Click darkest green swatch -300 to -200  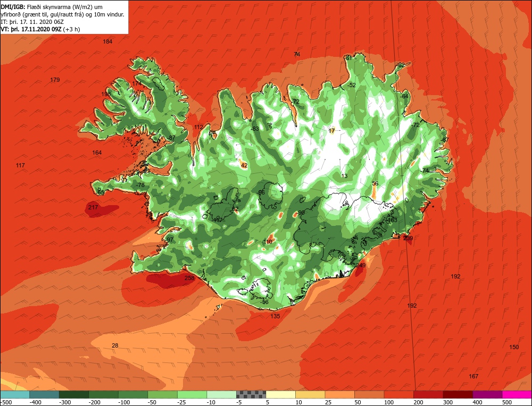[73, 394]
